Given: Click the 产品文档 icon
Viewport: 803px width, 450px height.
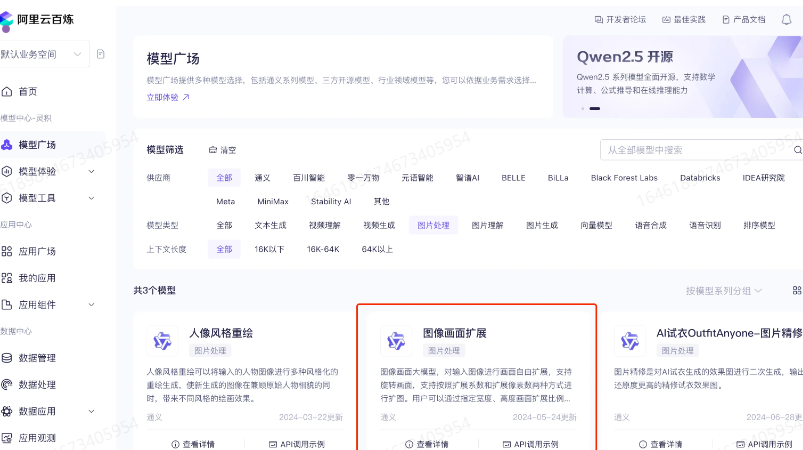Looking at the screenshot, I should click(726, 19).
